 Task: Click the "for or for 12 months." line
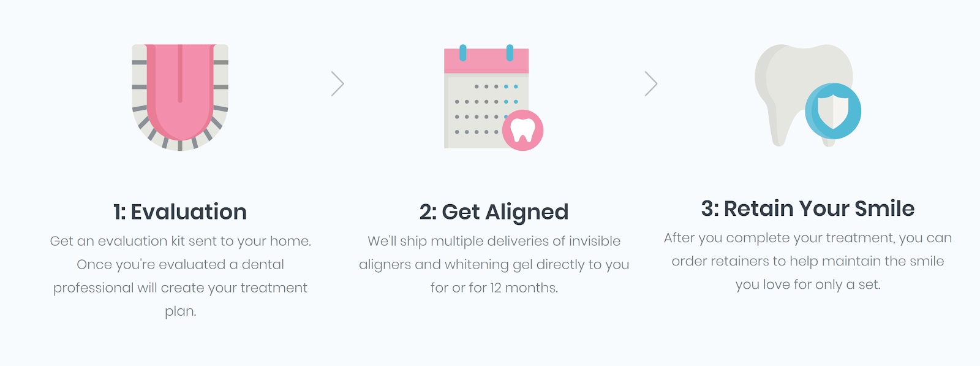[494, 288]
